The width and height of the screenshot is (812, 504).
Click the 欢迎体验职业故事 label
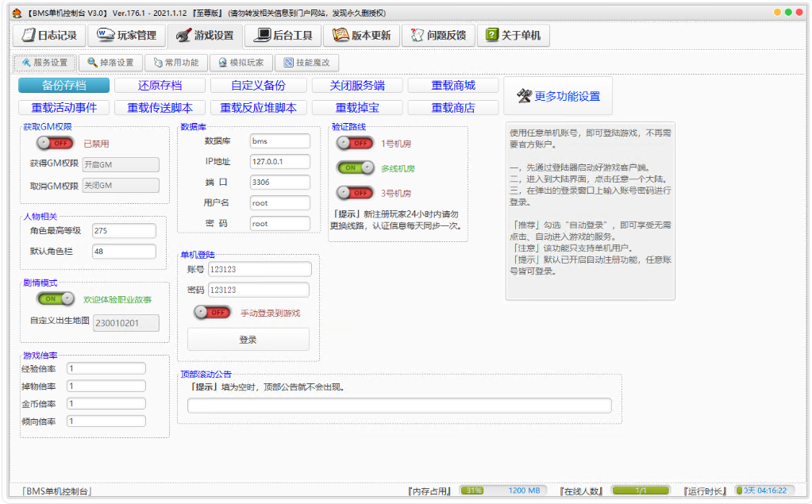(117, 299)
